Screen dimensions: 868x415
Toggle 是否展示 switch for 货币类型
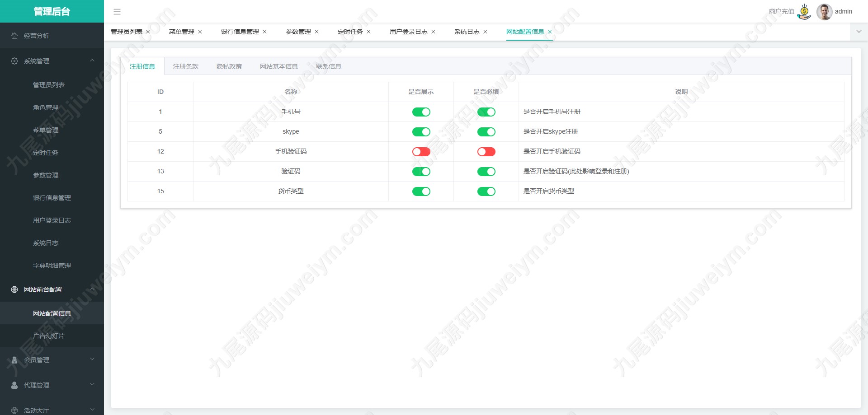point(421,191)
